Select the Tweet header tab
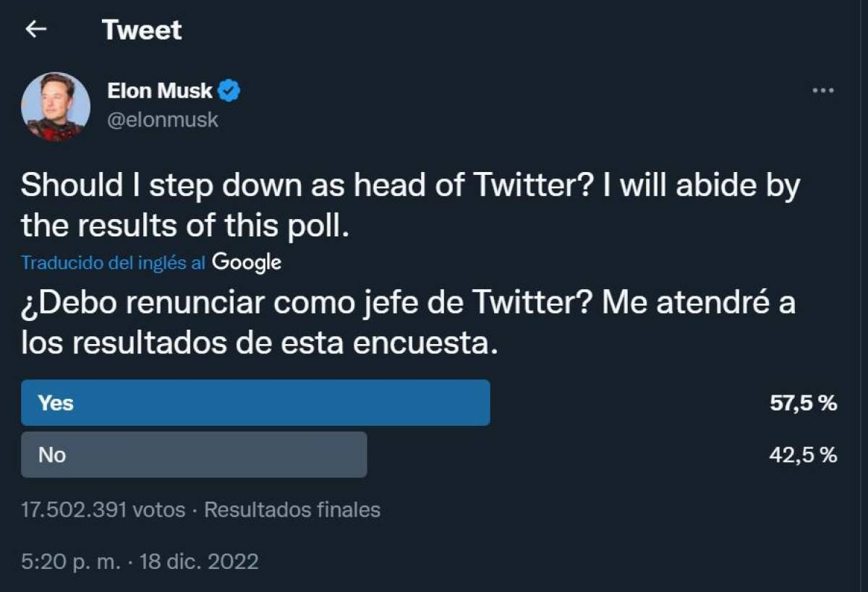Image resolution: width=868 pixels, height=592 pixels. tap(141, 30)
